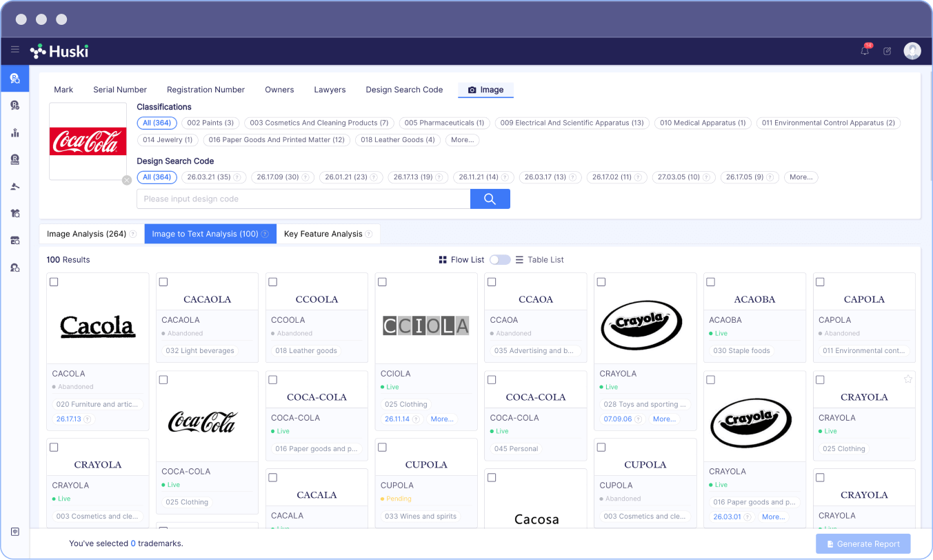Select the '014 Jewelry (1)' classification chip

[167, 140]
